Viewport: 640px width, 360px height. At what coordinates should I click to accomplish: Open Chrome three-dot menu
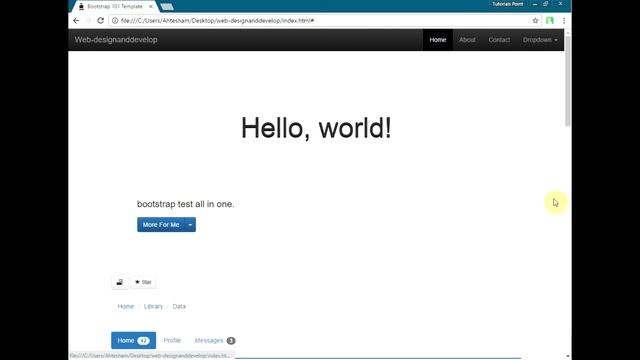click(564, 20)
